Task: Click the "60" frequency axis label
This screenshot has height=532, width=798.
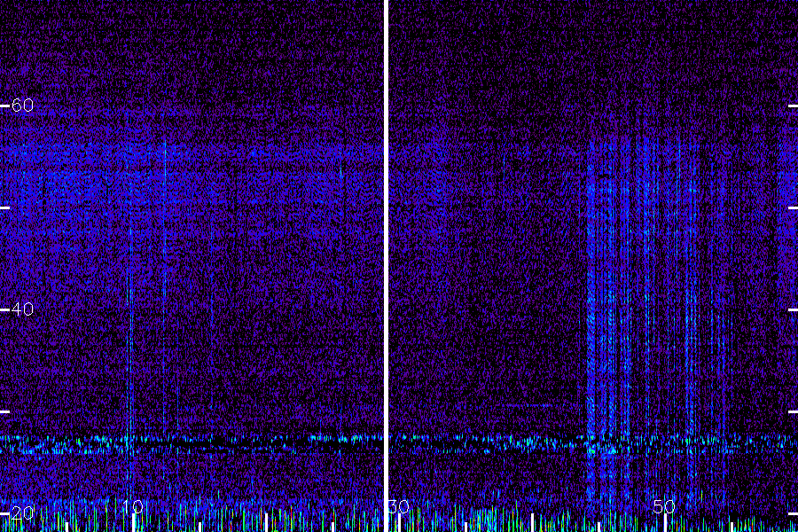Action: pyautogui.click(x=22, y=106)
